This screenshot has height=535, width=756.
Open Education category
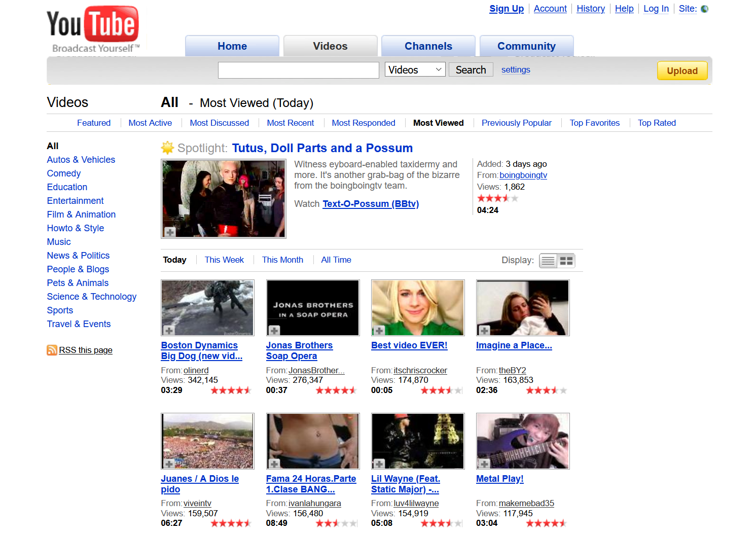67,187
